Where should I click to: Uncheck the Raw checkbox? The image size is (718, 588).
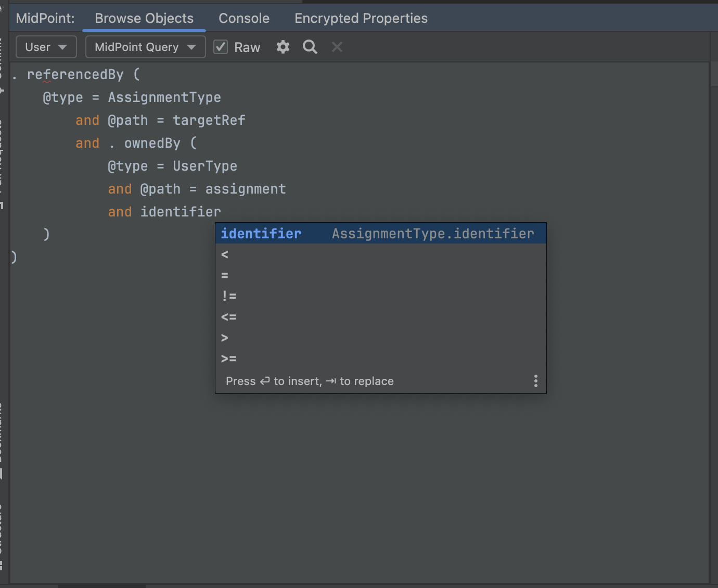point(220,46)
